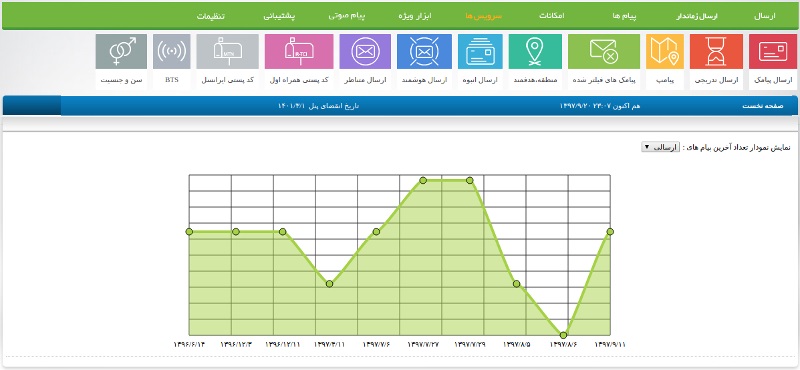Open the سرویس ها menu
Screen dimensions: 800x370
(483, 16)
